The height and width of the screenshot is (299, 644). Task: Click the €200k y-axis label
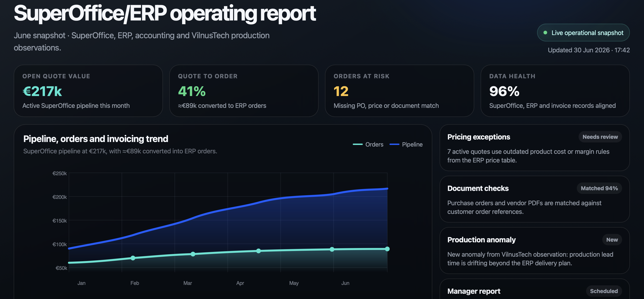coord(59,197)
